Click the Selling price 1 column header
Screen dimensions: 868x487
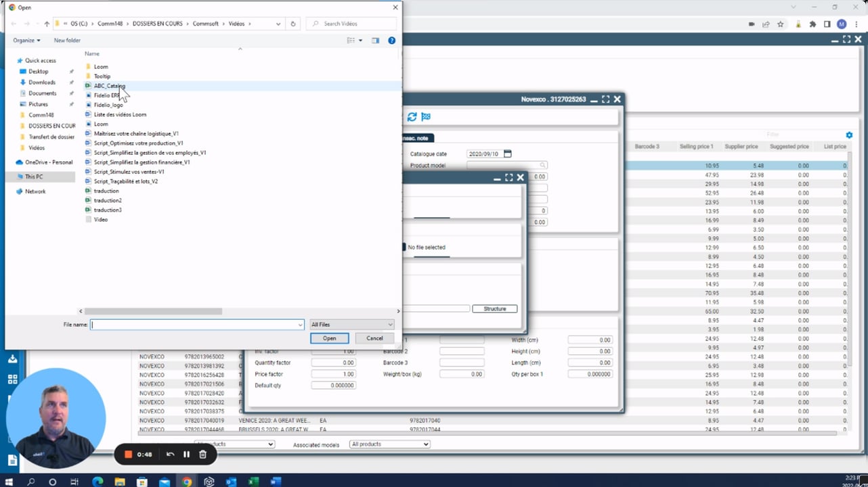(x=697, y=147)
